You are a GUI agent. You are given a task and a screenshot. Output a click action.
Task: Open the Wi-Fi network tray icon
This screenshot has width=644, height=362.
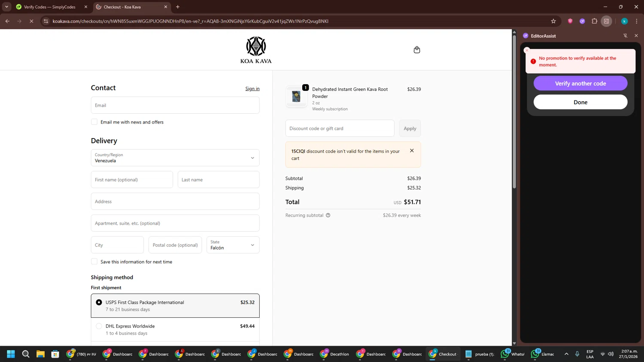pos(602,354)
